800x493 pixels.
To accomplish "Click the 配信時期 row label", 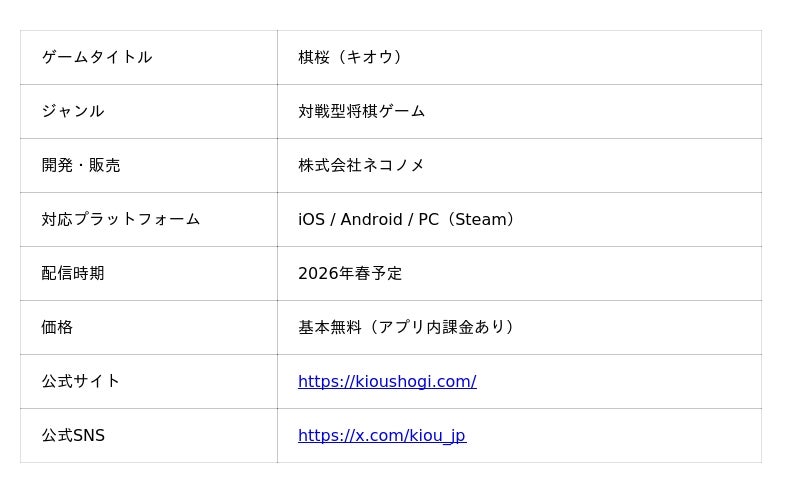I will pyautogui.click(x=73, y=273).
